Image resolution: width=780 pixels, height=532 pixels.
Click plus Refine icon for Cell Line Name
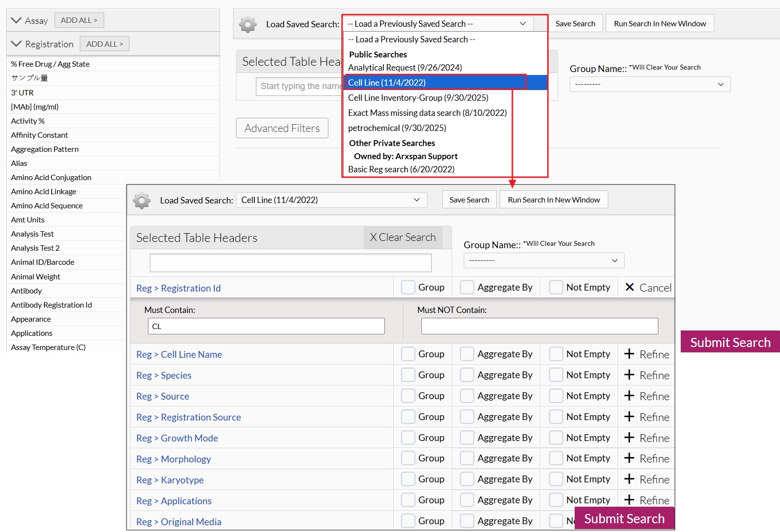630,354
